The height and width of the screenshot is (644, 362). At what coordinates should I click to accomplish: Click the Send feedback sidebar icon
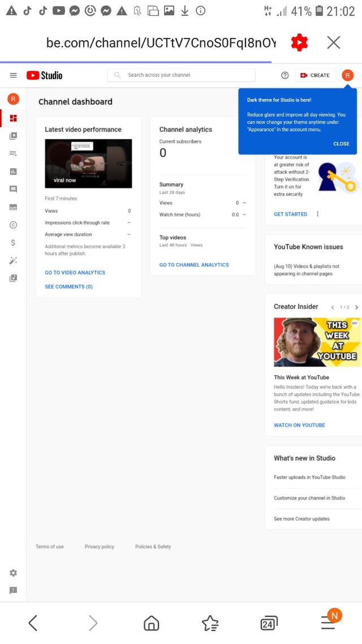coord(13,590)
